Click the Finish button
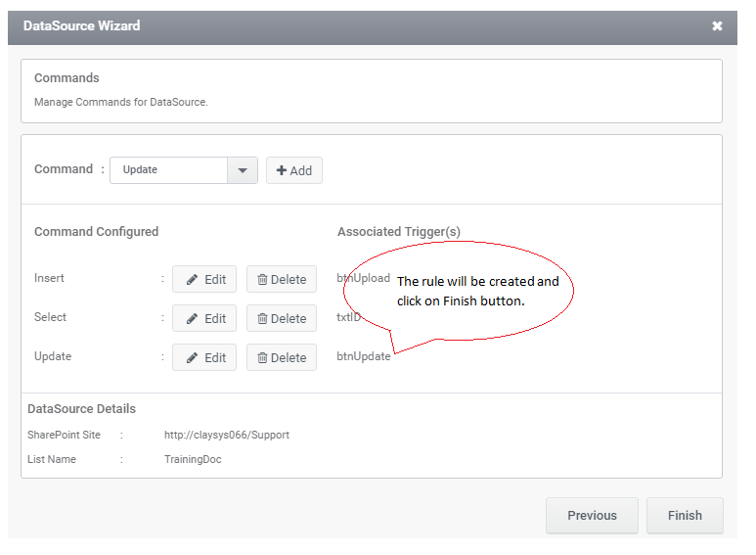This screenshot has width=756, height=555. point(685,516)
